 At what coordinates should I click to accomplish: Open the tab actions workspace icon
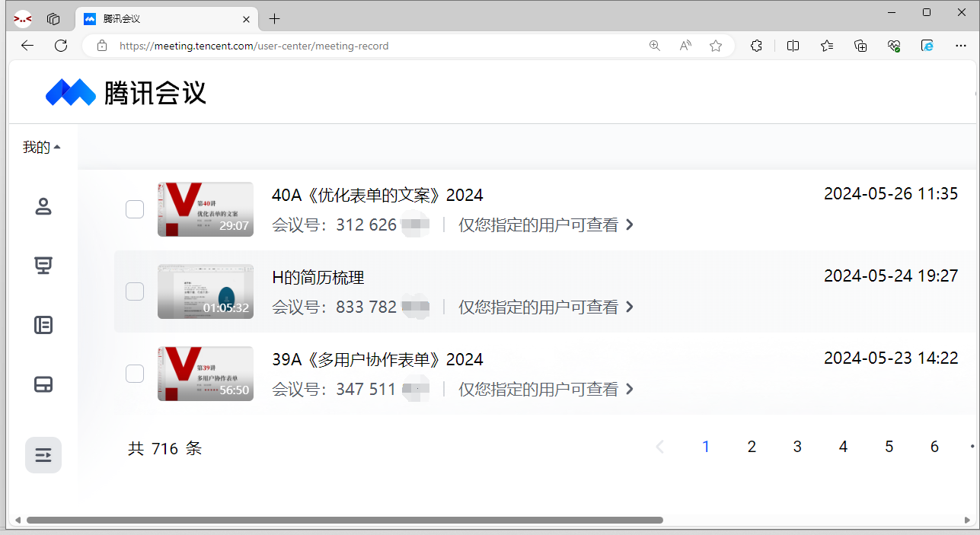tap(53, 18)
